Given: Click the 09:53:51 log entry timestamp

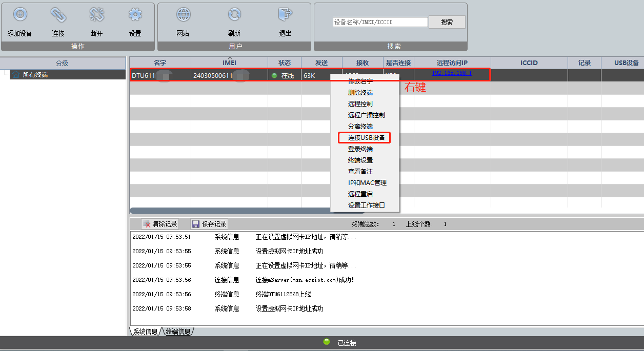Looking at the screenshot, I should point(162,237).
